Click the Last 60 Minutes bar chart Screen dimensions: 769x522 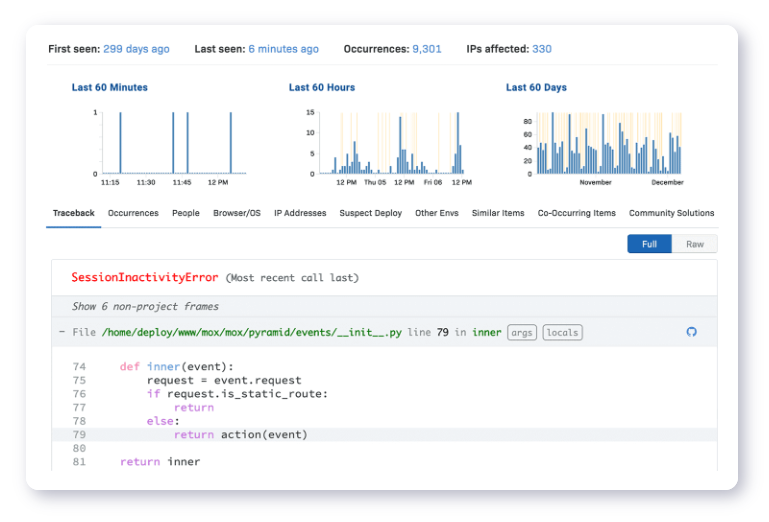(x=174, y=143)
